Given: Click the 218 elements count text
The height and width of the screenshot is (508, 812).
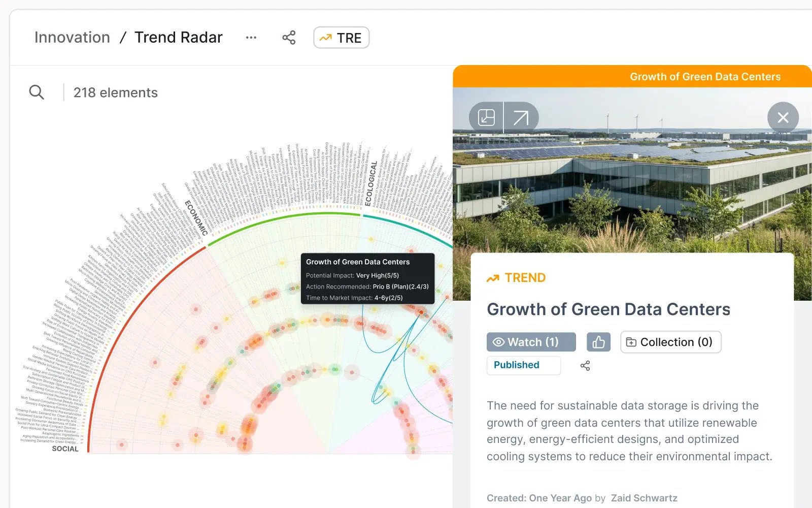Looking at the screenshot, I should [x=116, y=92].
